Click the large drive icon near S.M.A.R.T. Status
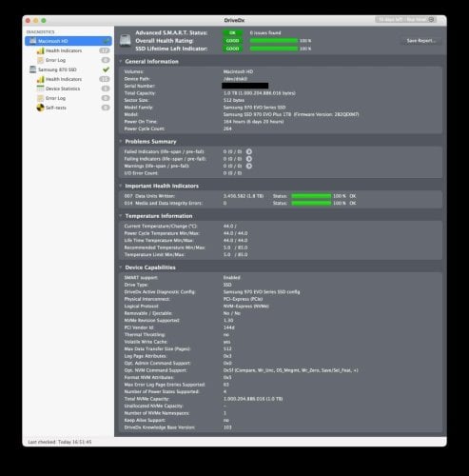The height and width of the screenshot is (476, 469). [x=126, y=41]
